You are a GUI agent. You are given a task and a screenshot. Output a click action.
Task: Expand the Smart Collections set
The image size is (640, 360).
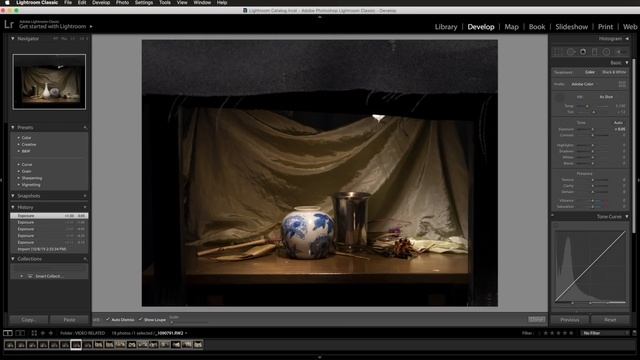click(x=22, y=276)
